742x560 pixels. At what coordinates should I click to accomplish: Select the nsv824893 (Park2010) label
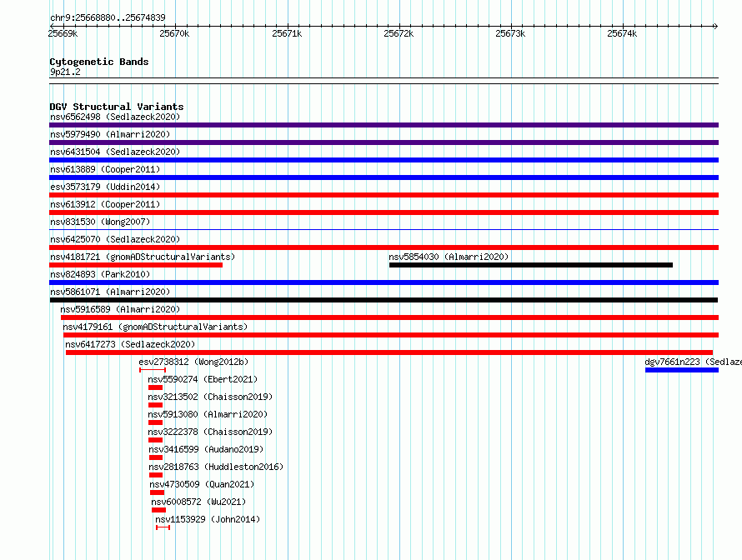pos(100,274)
